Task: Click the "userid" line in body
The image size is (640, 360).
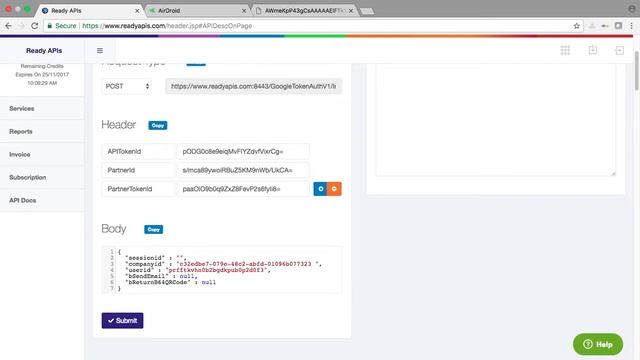Action: click(198, 270)
